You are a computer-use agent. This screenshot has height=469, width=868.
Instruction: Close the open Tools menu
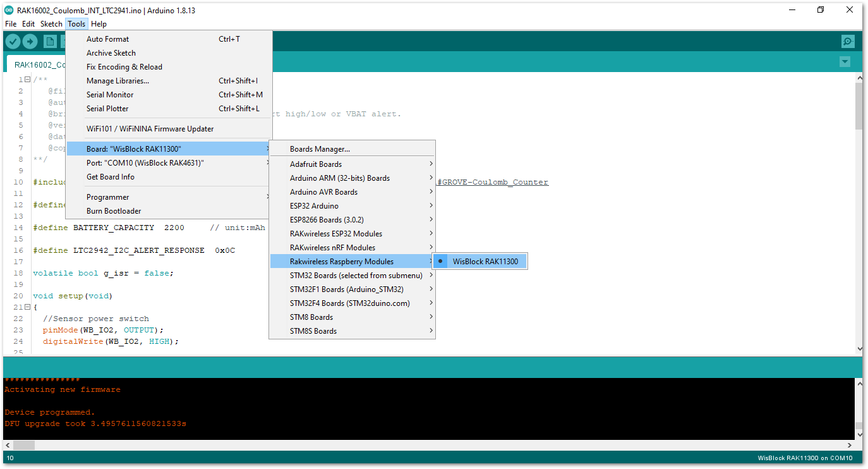click(76, 24)
